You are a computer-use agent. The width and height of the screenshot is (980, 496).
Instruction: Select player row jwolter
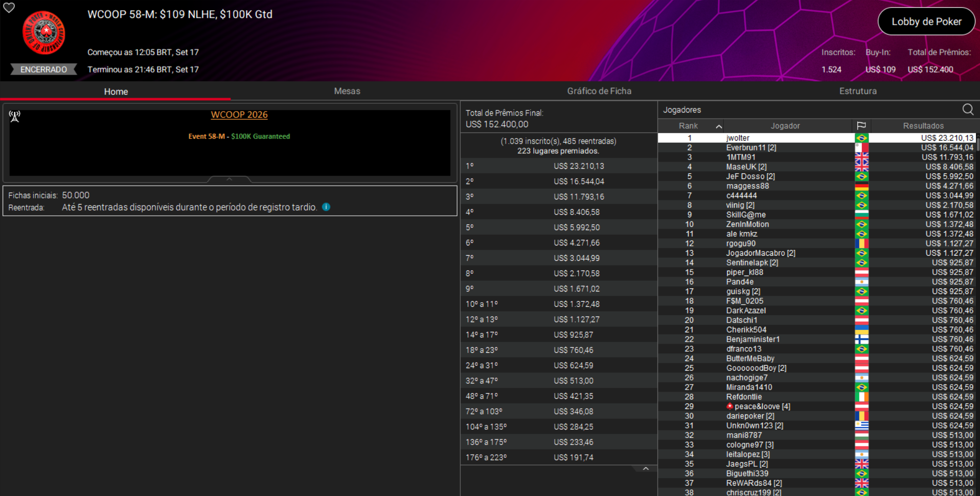click(816, 138)
